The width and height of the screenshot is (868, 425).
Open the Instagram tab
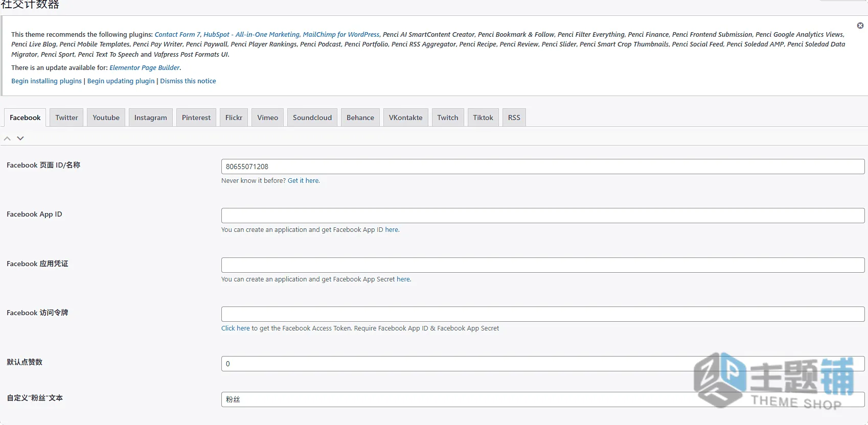tap(150, 117)
